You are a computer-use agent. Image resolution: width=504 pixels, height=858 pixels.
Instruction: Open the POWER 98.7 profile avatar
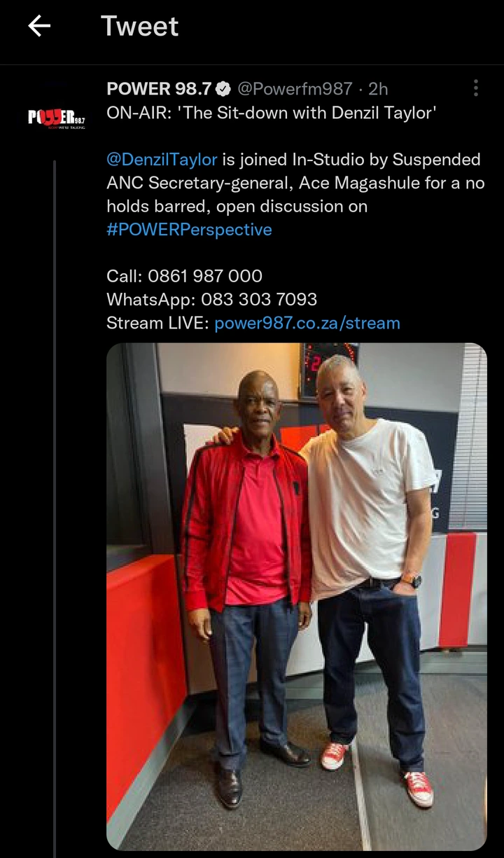tap(57, 117)
